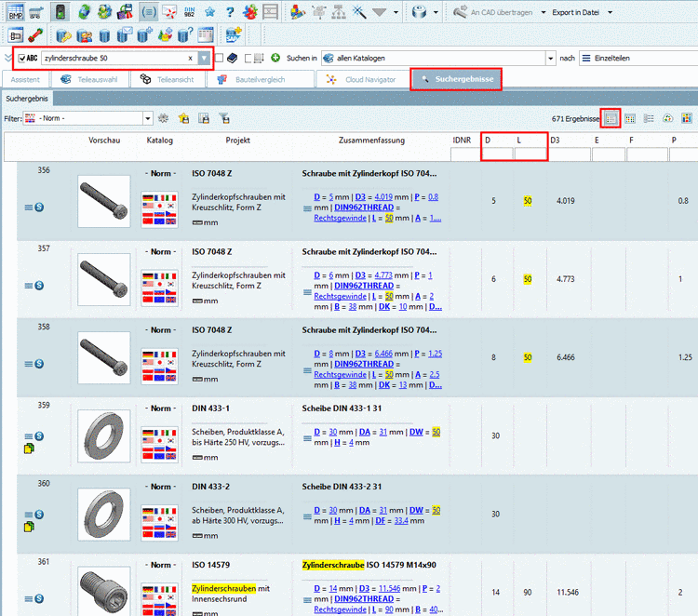Screen dimensions: 698x616
Task: Open the 'Export in Datei' dropdown
Action: [611, 12]
